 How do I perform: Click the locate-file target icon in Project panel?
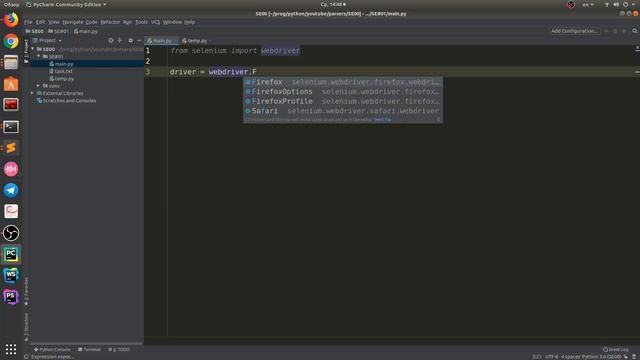111,40
